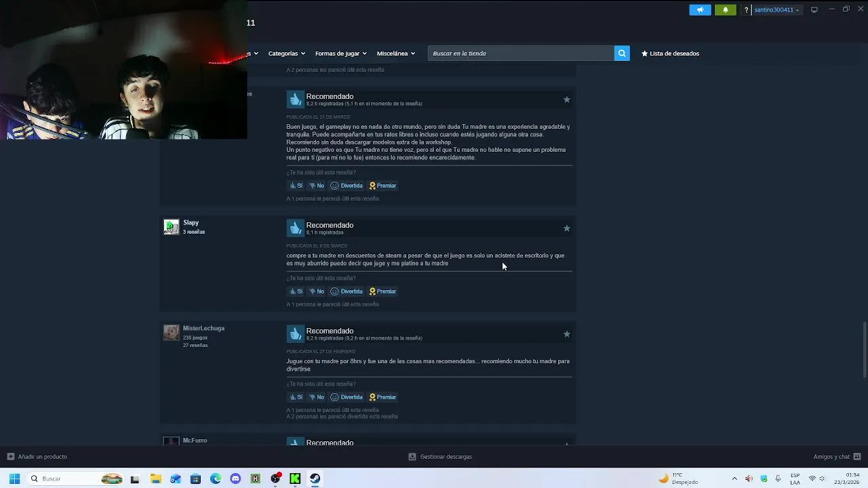The image size is (868, 488).
Task: Click MisterLechuga's "27 reseñas" text
Action: click(x=195, y=346)
